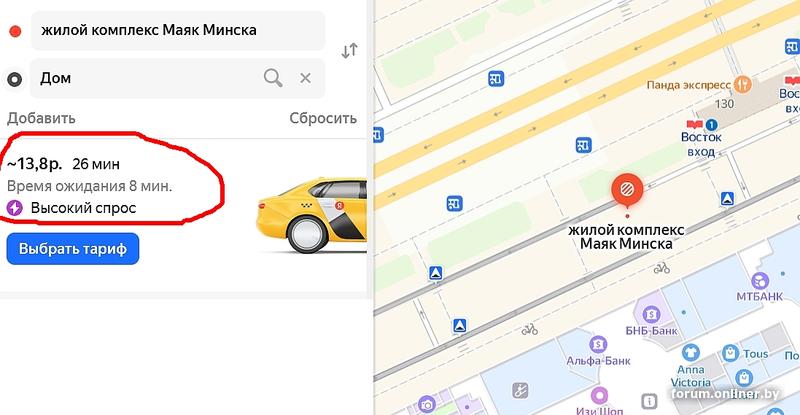Click the Tous shop icon
The width and height of the screenshot is (800, 415).
coord(731,353)
